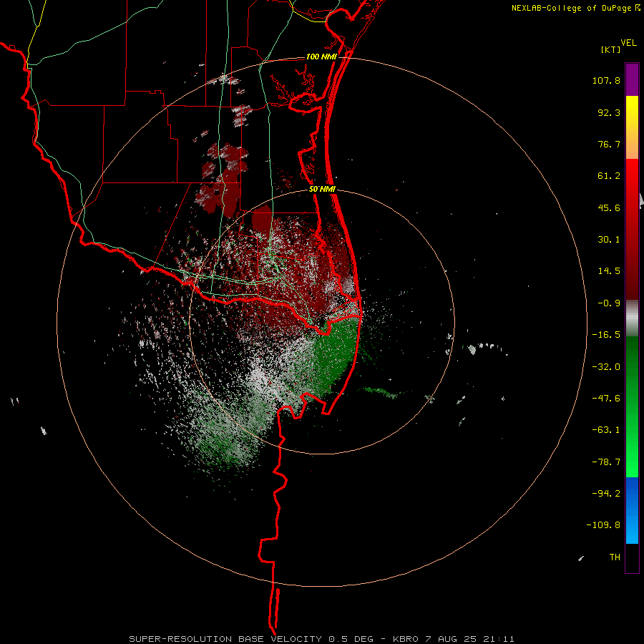Viewport: 644px width, 644px height.
Task: Click the 50 NMI range ring label
Action: tap(323, 189)
